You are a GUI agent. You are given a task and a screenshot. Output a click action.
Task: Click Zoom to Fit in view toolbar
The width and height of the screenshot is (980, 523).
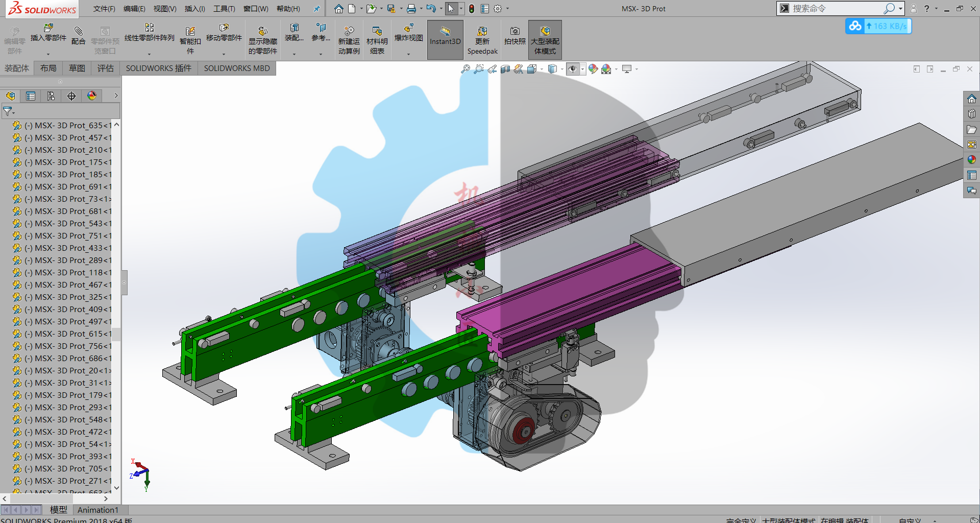click(465, 69)
